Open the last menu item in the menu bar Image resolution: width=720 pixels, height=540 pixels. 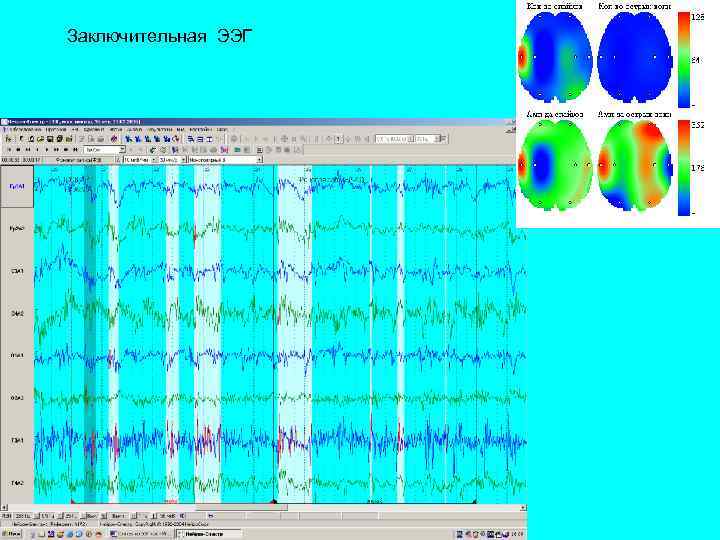pos(221,129)
